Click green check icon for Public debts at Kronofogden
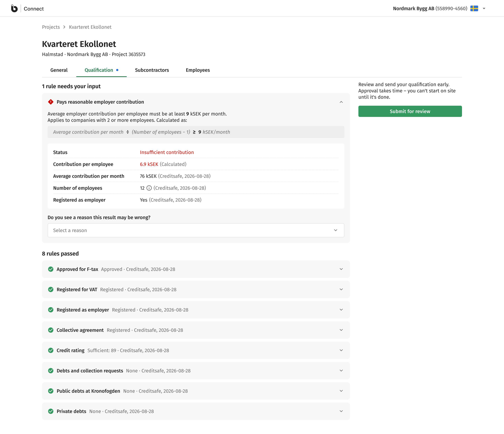 pyautogui.click(x=51, y=391)
